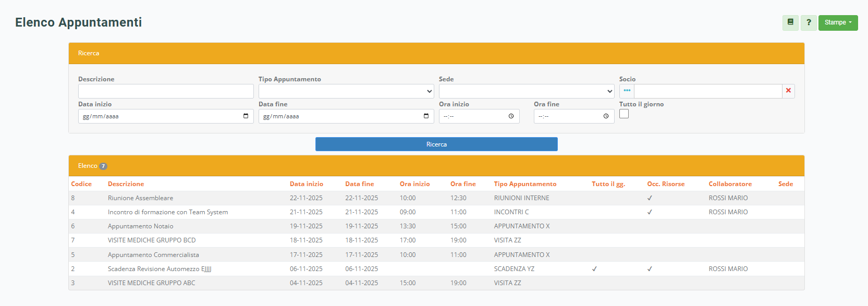Select the Appuntamento Notaio row
The height and width of the screenshot is (306, 868).
click(140, 226)
